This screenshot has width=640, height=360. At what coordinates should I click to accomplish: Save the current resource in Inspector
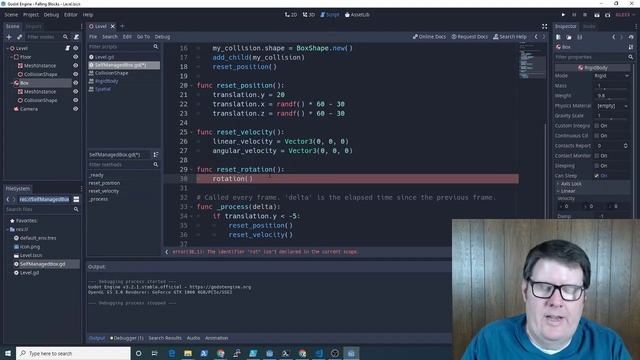(x=579, y=37)
